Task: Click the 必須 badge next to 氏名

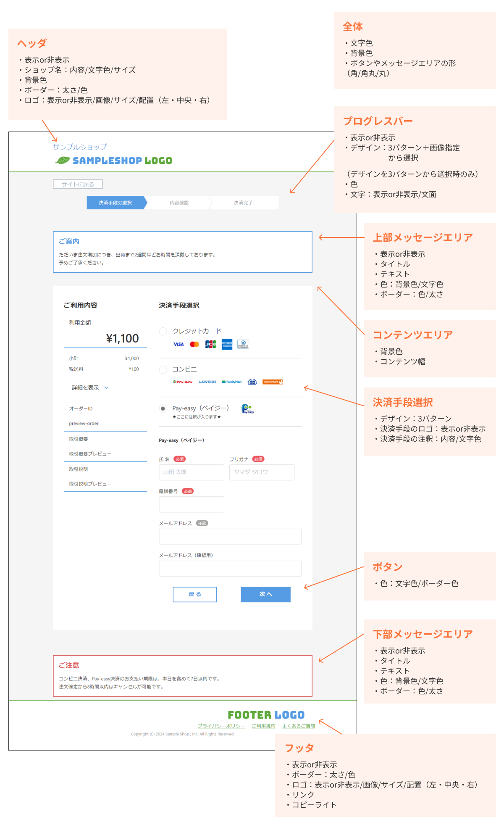Action: tap(180, 459)
